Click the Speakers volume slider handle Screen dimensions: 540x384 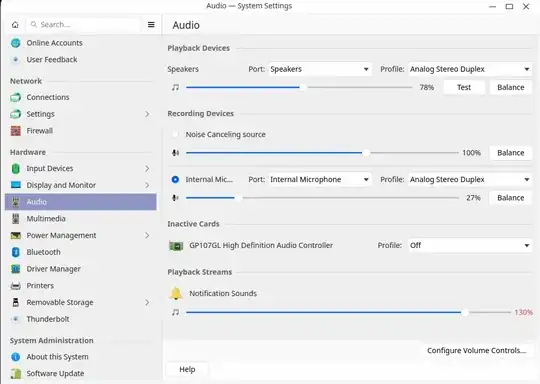point(303,87)
